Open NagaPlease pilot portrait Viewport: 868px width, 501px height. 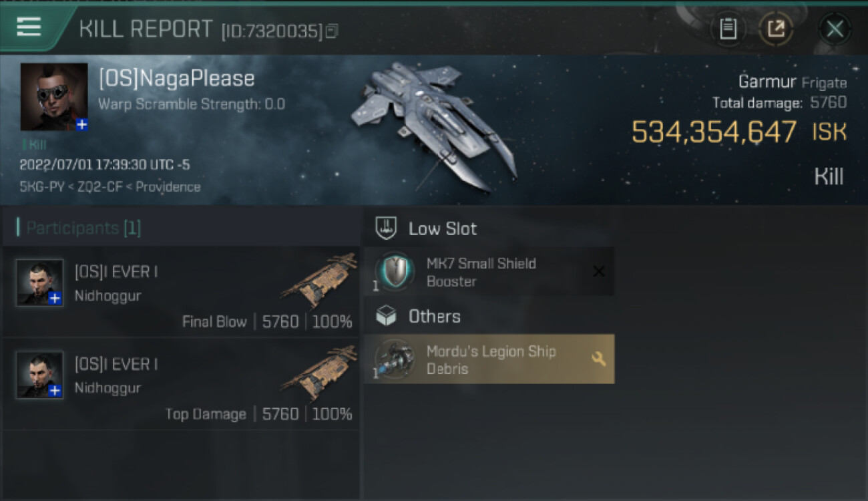[54, 97]
